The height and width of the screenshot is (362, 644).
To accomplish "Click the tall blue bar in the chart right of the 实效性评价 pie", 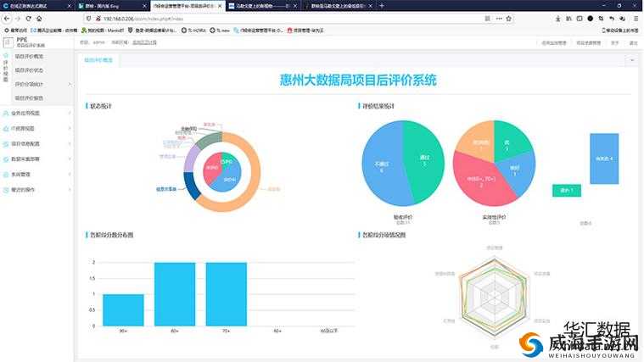I will tap(604, 159).
